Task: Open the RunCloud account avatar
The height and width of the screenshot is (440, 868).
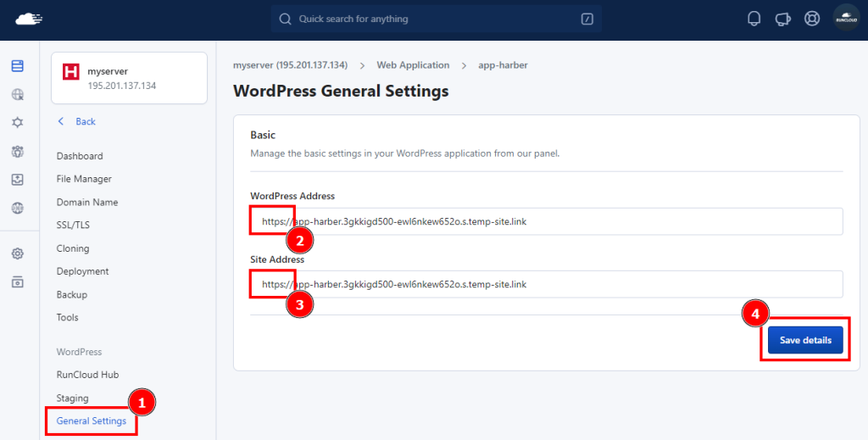Action: pyautogui.click(x=846, y=19)
